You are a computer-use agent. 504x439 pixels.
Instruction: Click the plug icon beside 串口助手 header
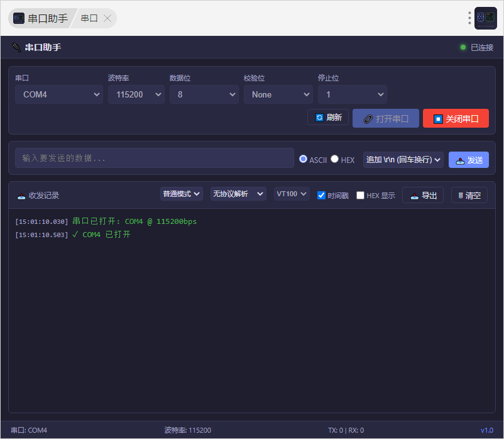click(x=16, y=47)
